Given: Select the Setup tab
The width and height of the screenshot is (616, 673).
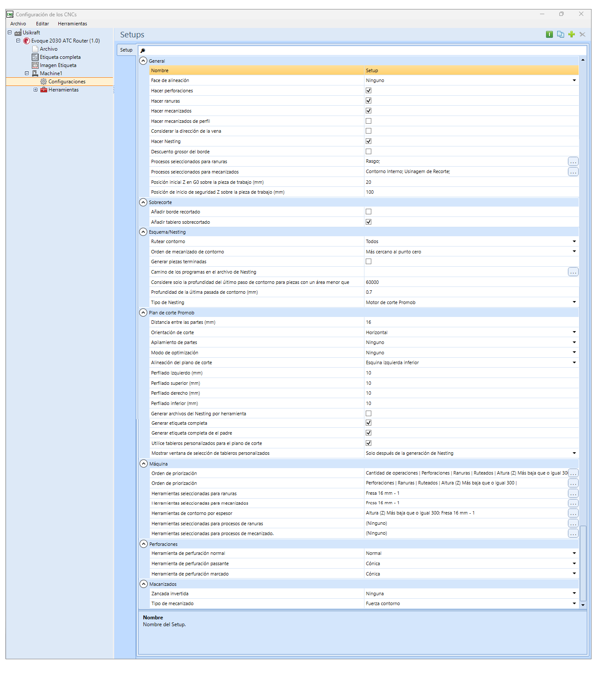Looking at the screenshot, I should click(x=126, y=50).
